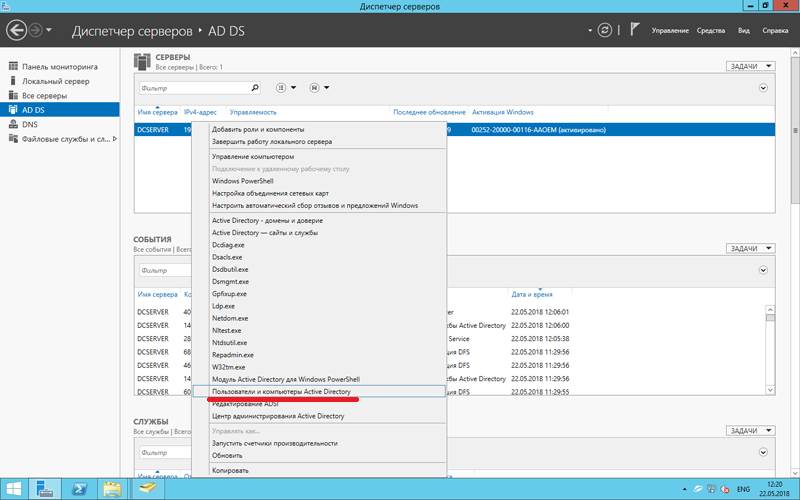Choose Windows PowerShell in context menu
The height and width of the screenshot is (500, 800).
240,181
